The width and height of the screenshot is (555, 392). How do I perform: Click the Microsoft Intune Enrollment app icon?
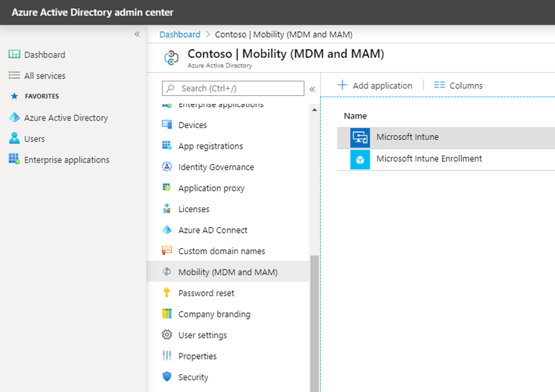click(x=360, y=159)
